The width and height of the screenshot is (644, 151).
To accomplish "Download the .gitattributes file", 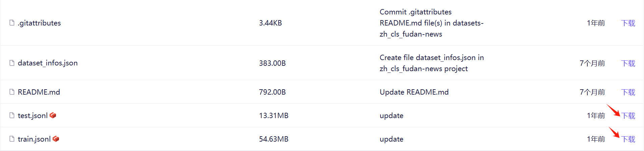I will pyautogui.click(x=628, y=23).
